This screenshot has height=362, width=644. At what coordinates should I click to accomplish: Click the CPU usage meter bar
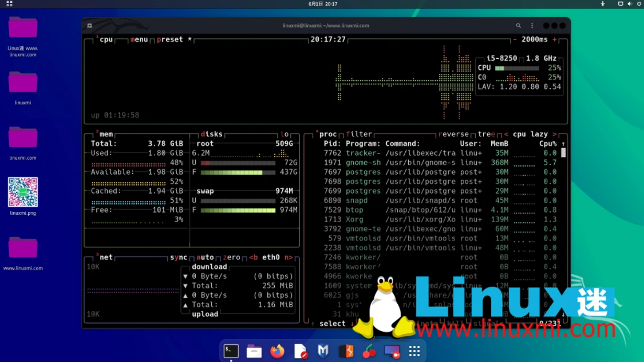tap(517, 68)
